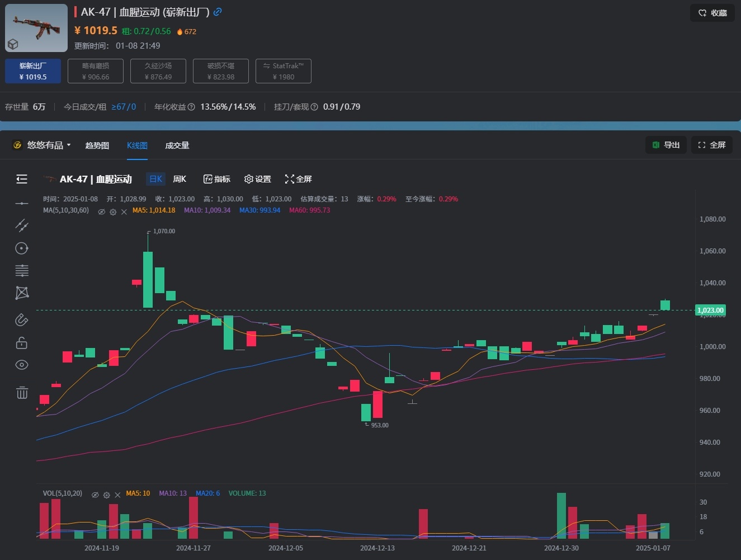Pick the Fibonacci lines drawing tool
Screen dimensions: 741x560
pos(22,271)
